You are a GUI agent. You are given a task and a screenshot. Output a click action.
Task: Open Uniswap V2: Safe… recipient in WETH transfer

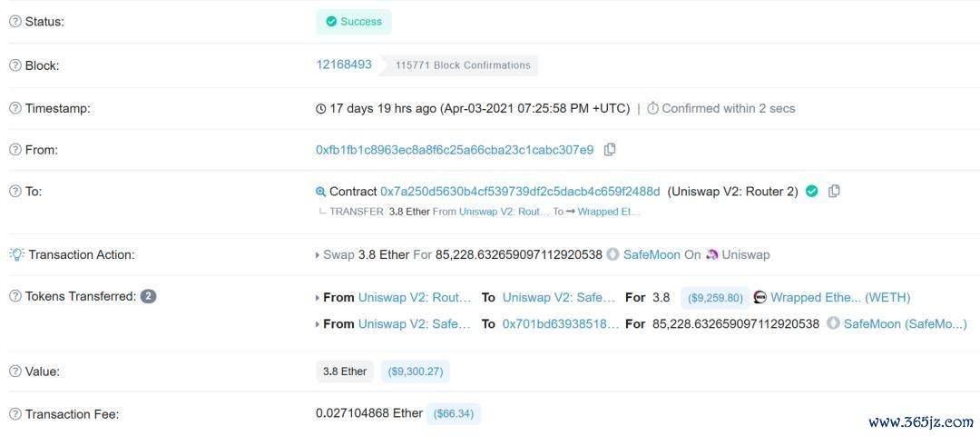559,297
